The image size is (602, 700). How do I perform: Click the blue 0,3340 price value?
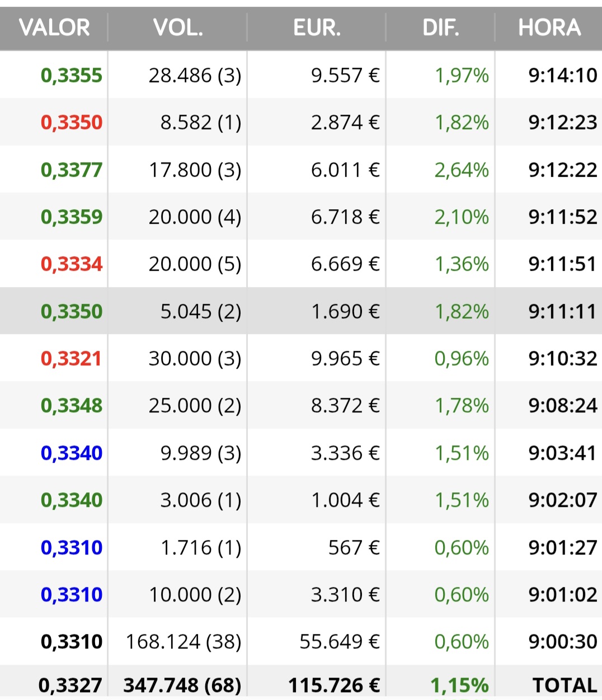72,453
